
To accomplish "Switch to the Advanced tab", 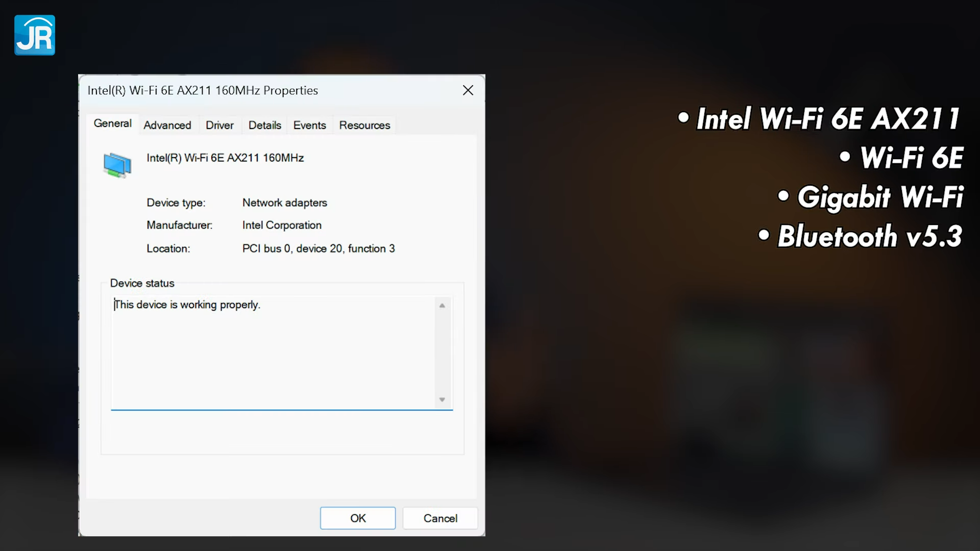I will [167, 125].
